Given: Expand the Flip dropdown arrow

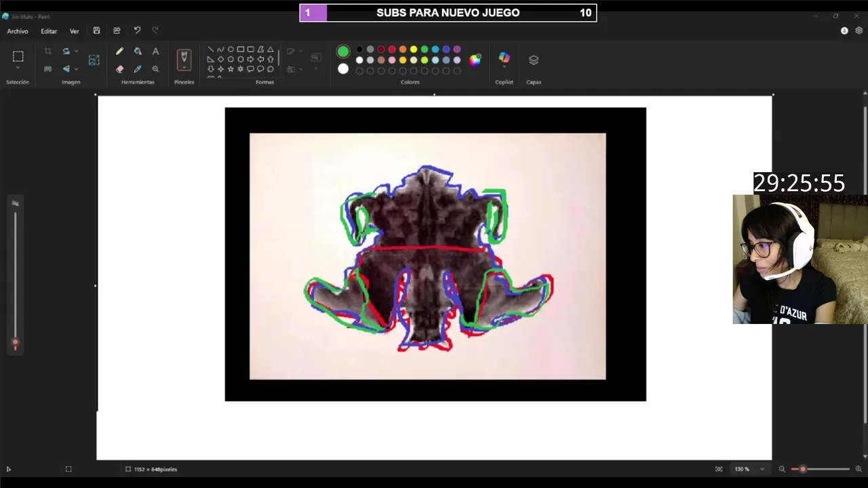Looking at the screenshot, I should point(76,68).
